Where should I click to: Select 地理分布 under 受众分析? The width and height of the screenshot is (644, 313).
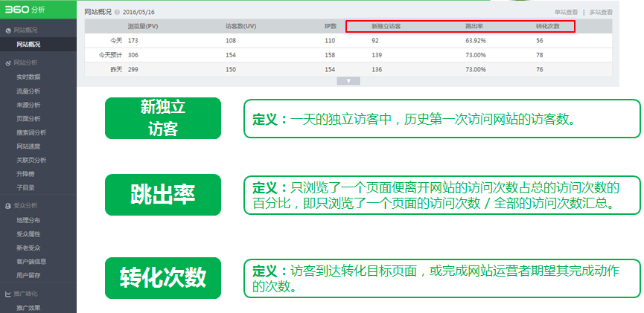coord(28,220)
